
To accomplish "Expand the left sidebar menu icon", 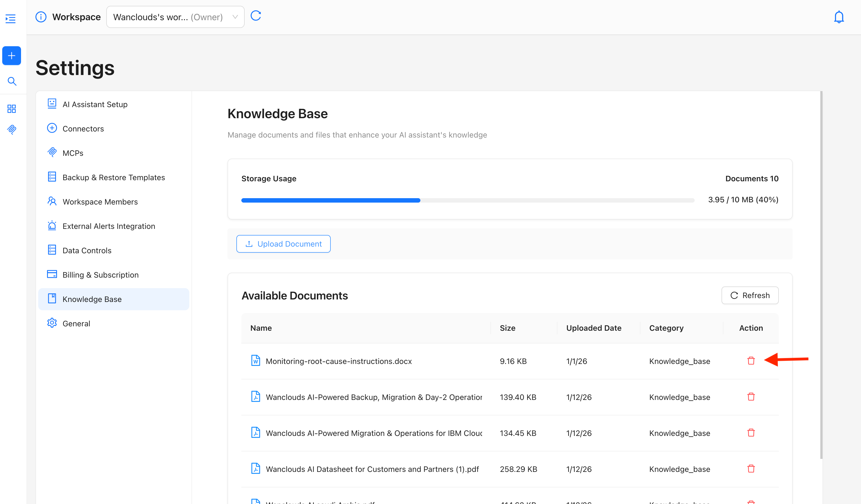I will (11, 19).
